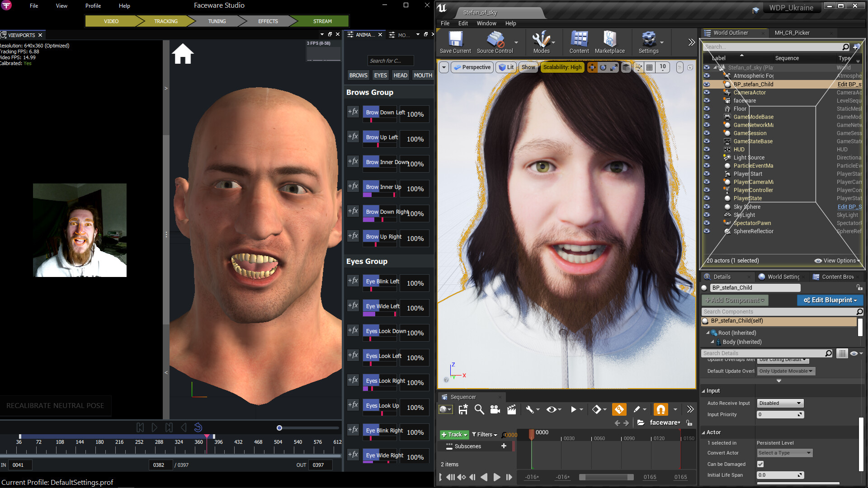Click the home icon in the Faceware viewport
Image resolution: width=868 pixels, height=488 pixels.
pyautogui.click(x=182, y=53)
